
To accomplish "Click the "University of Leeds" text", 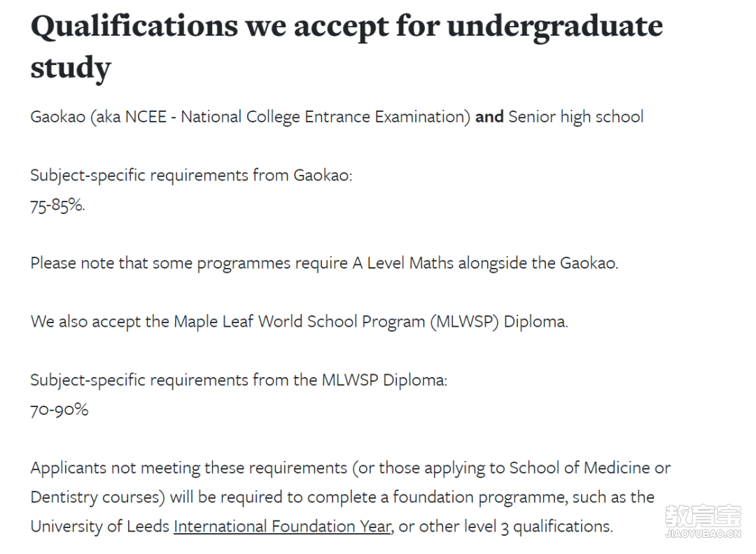I will coord(99,526).
